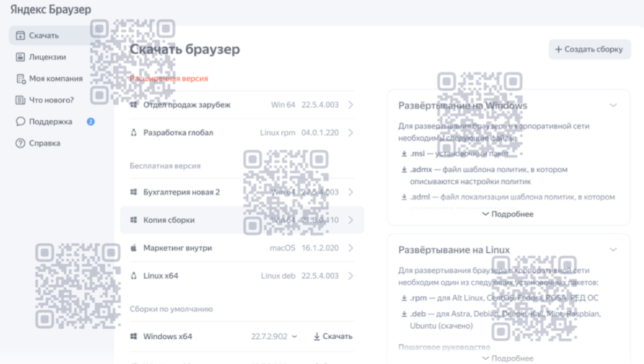
Task: Open Поддержка in sidebar
Action: tap(50, 121)
